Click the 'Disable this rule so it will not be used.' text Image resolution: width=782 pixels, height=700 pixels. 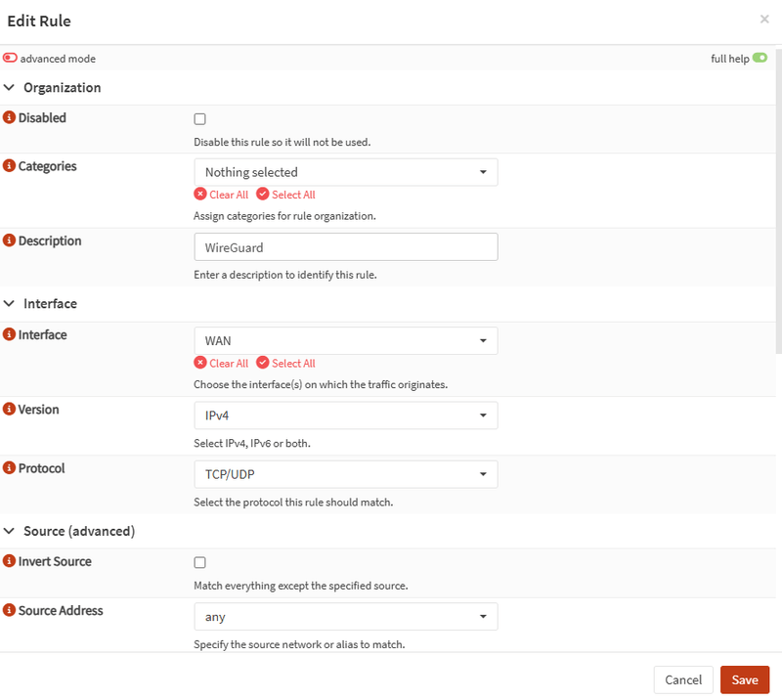click(282, 142)
